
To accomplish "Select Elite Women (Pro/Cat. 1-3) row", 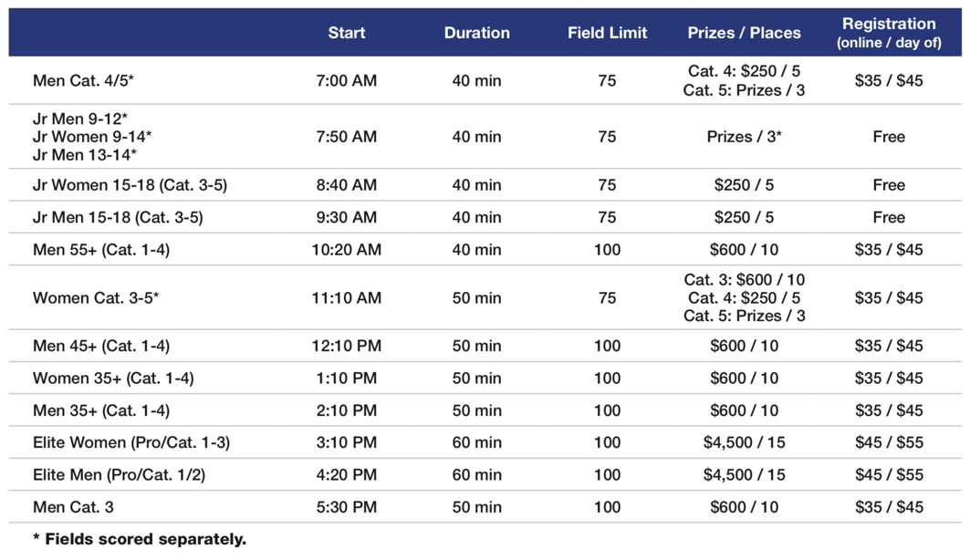I will [x=485, y=442].
